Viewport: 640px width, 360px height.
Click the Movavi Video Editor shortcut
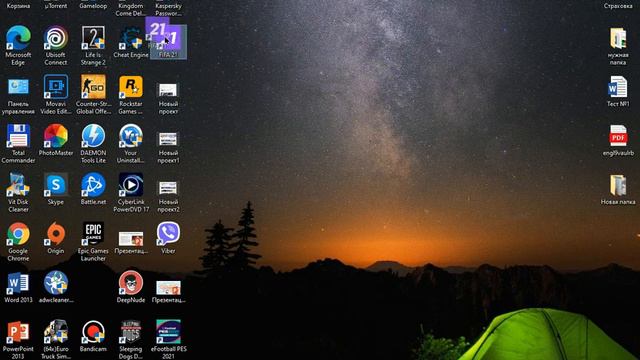(x=56, y=94)
